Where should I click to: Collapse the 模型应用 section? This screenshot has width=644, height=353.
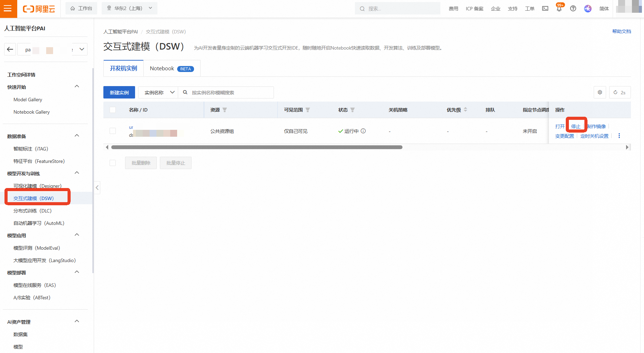pos(77,235)
